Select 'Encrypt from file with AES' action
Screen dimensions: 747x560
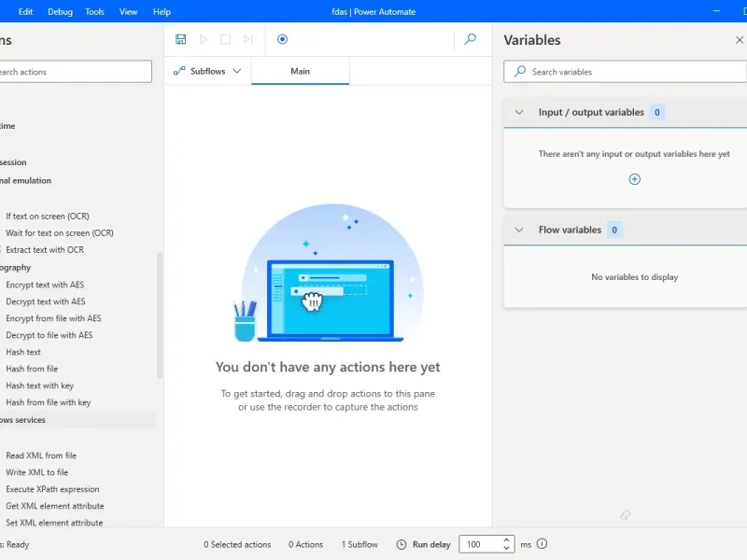53,318
